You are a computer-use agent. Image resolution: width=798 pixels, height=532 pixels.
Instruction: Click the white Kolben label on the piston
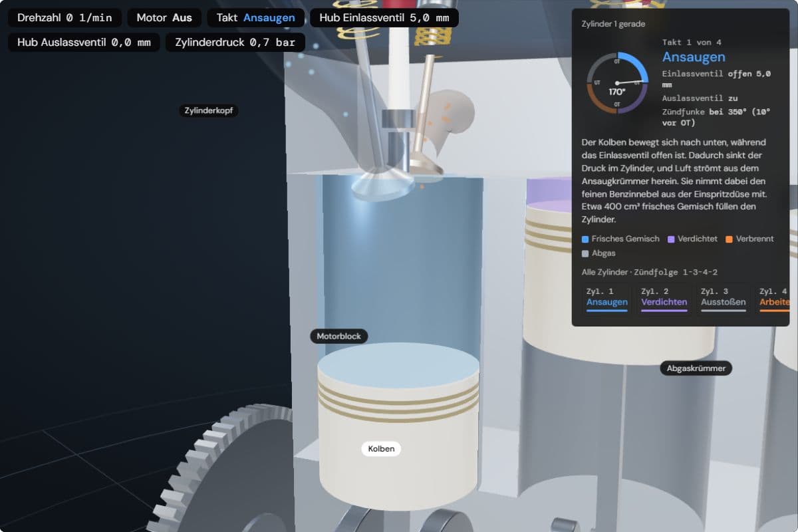click(x=381, y=449)
